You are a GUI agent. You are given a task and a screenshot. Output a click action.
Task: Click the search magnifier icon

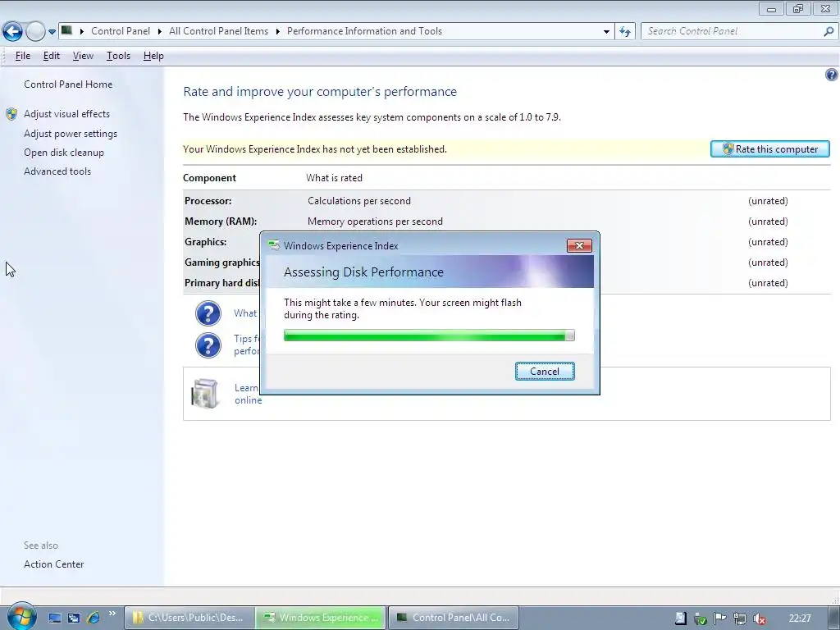pos(829,32)
